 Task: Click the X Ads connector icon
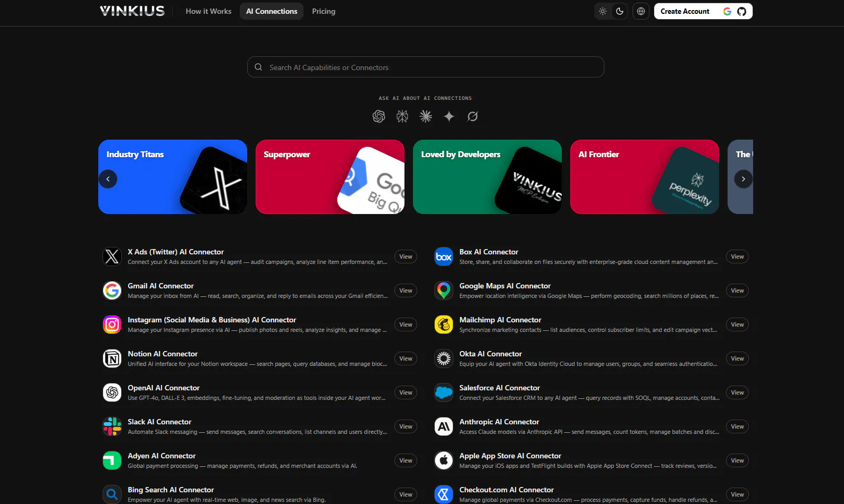112,257
